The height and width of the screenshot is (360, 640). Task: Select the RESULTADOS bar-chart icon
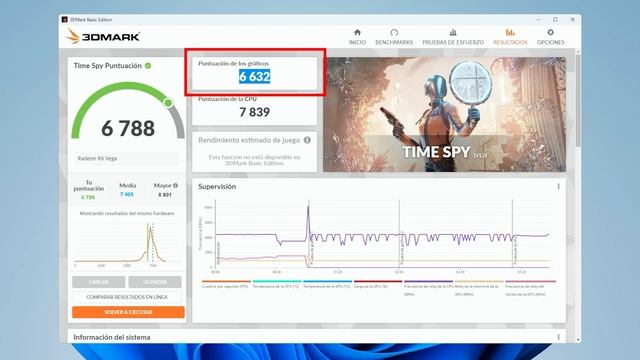(510, 33)
